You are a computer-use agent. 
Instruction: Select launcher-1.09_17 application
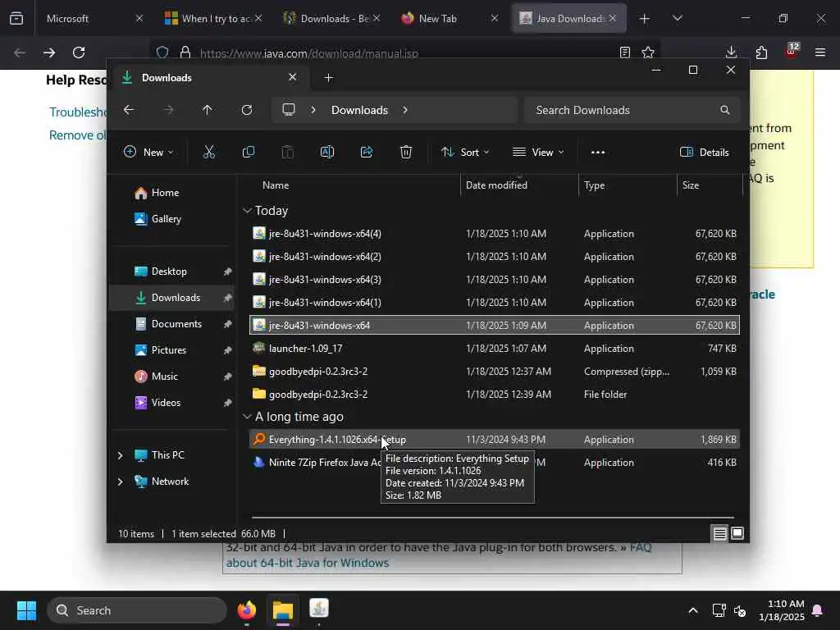495,348
